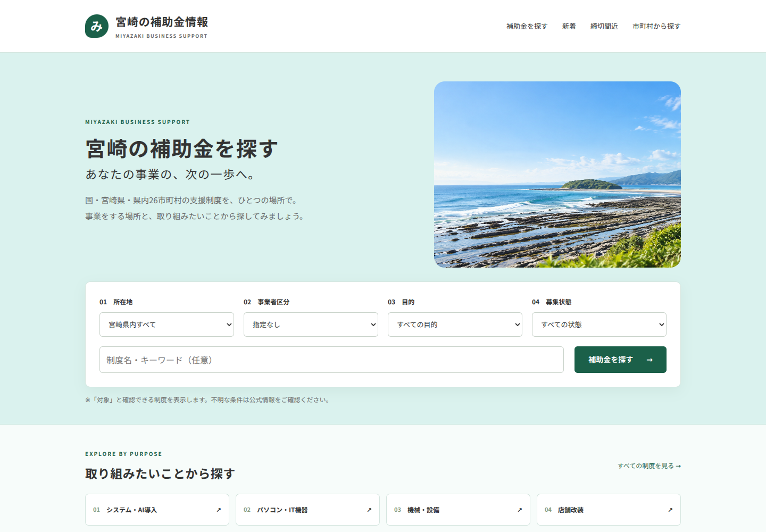Click the 04 募集状態 field label
The height and width of the screenshot is (532, 766).
pyautogui.click(x=552, y=302)
